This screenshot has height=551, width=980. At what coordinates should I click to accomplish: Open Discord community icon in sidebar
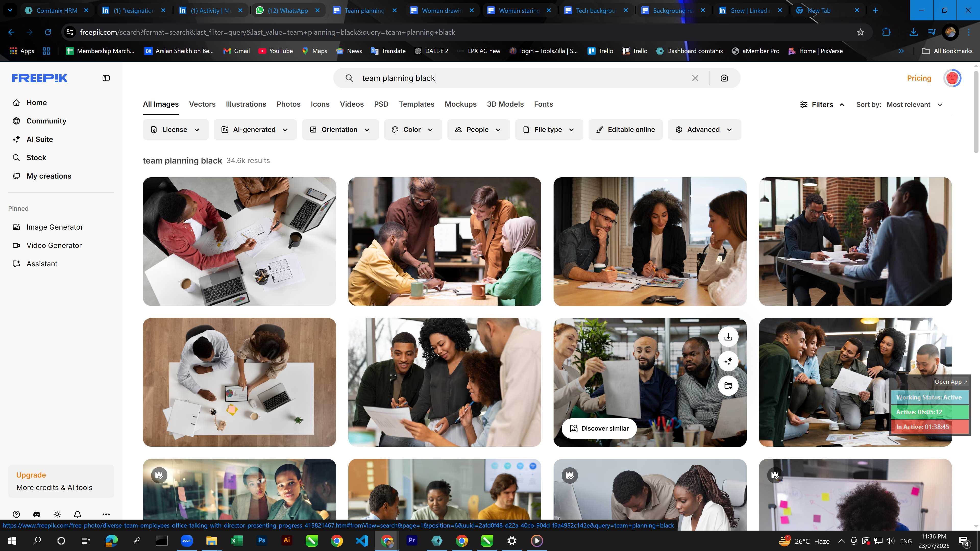[x=36, y=514]
